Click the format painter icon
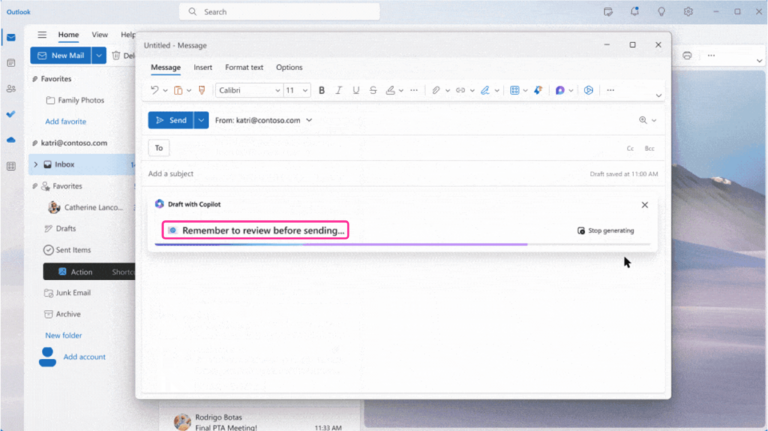 pos(201,90)
